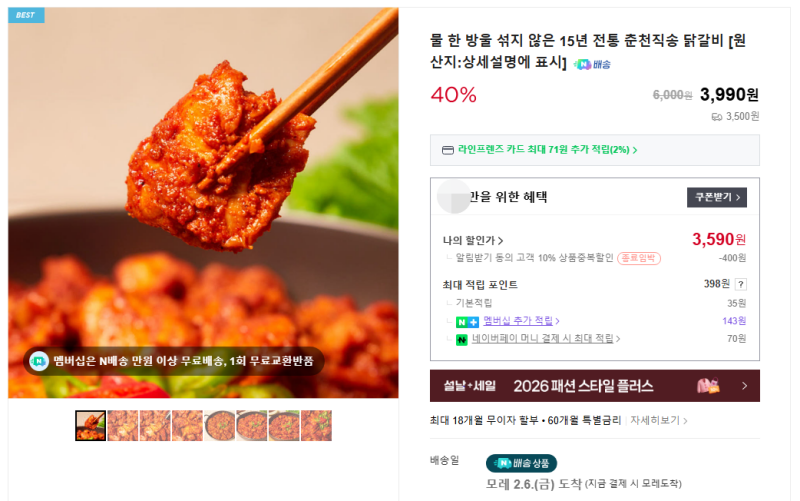Click the N배송 상품 badge under 배송일
Viewport: 800px width, 501px height.
click(x=521, y=463)
